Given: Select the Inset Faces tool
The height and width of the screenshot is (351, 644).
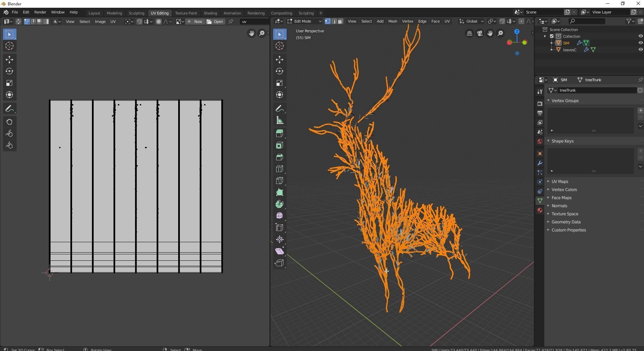Looking at the screenshot, I should [280, 145].
